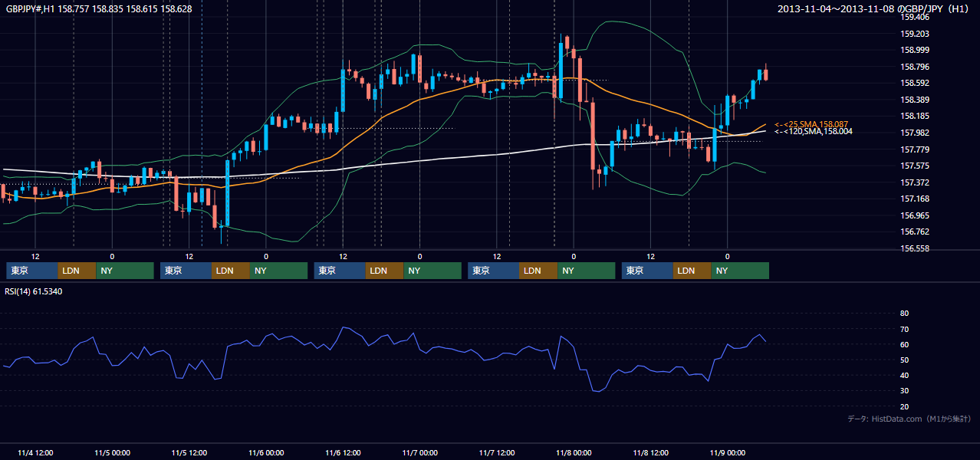
Task: Click the 11/8 12:00 time axis label
Action: pyautogui.click(x=650, y=452)
